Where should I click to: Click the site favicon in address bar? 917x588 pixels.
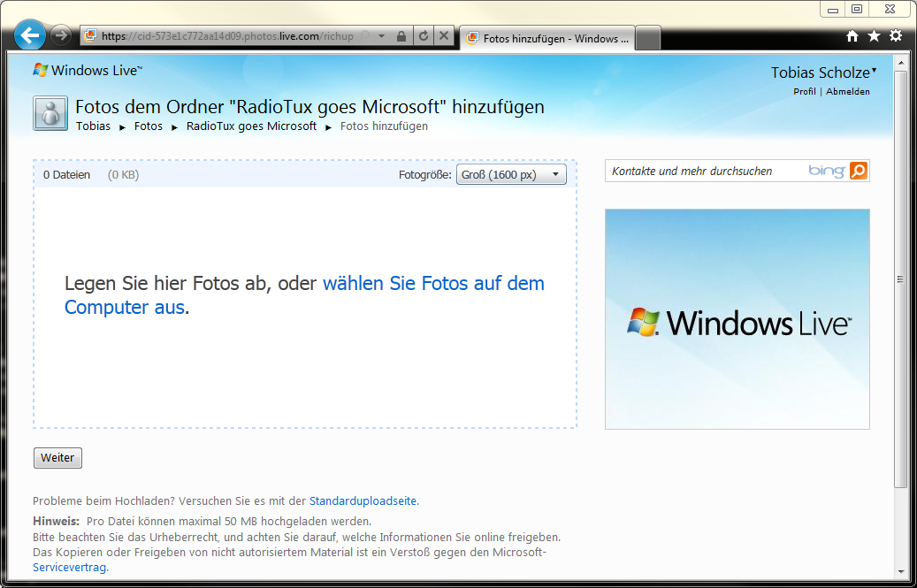[90, 35]
